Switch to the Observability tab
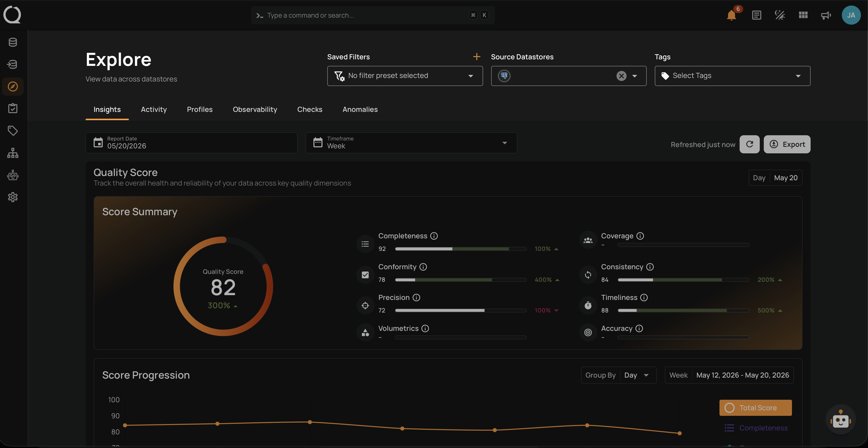 tap(255, 109)
